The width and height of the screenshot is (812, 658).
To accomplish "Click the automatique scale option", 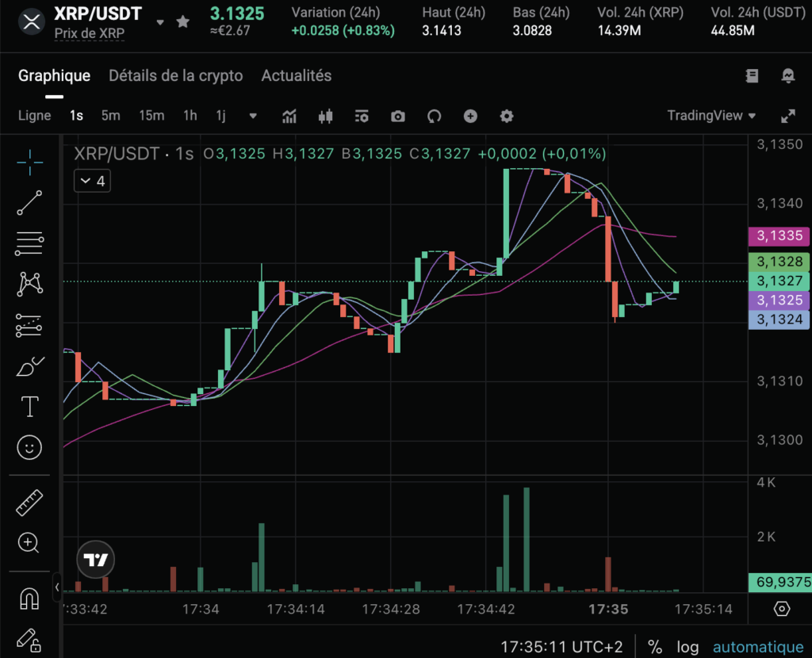I will coord(756,646).
